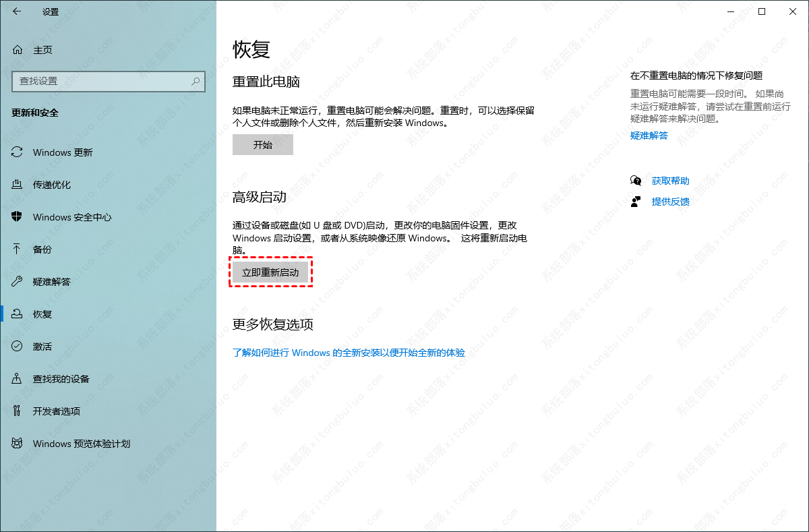This screenshot has width=809, height=532.
Task: Click the Windows 更新 sync icon
Action: pyautogui.click(x=18, y=152)
